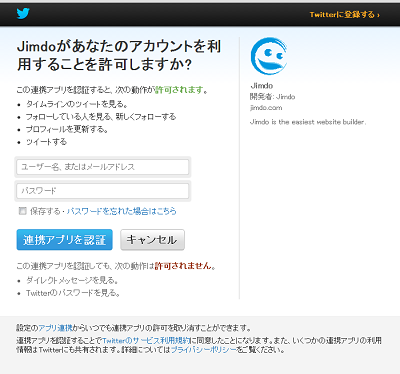This screenshot has height=374, width=400.
Task: Click the ダイレクトメッセージを見る bullet item
Action: tap(72, 280)
